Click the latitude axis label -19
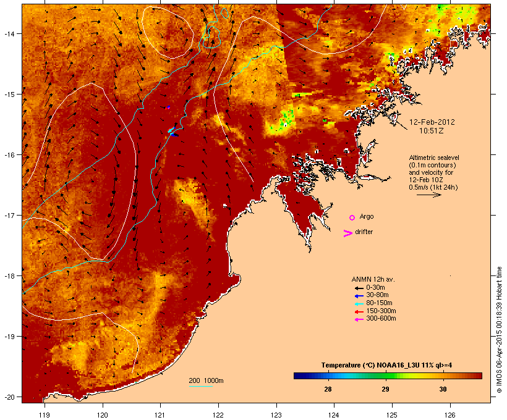507x420 pixels. pyautogui.click(x=9, y=337)
